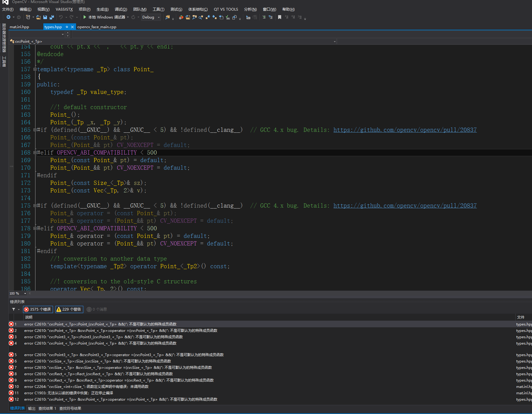Switch to the 输出 output tab
The height and width of the screenshot is (414, 532).
[x=32, y=409]
